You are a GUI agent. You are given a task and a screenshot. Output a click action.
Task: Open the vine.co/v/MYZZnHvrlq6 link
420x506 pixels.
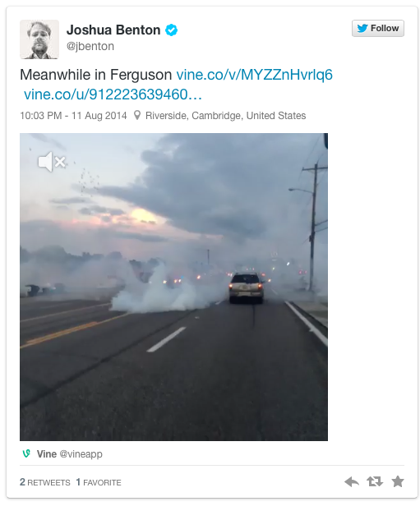pos(255,75)
